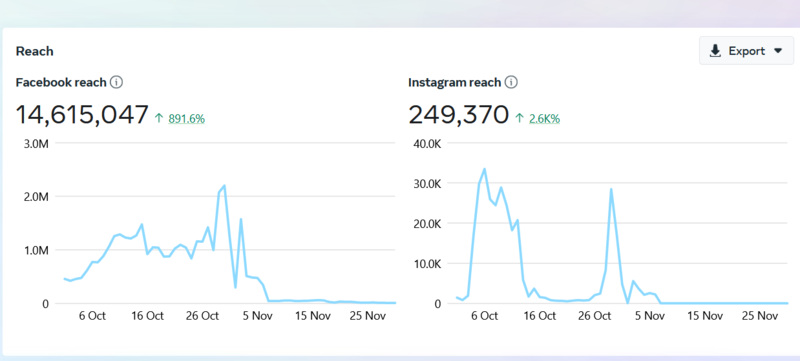Viewport: 800px width, 361px height.
Task: Click the 14,615,047 Facebook reach total
Action: coord(82,114)
